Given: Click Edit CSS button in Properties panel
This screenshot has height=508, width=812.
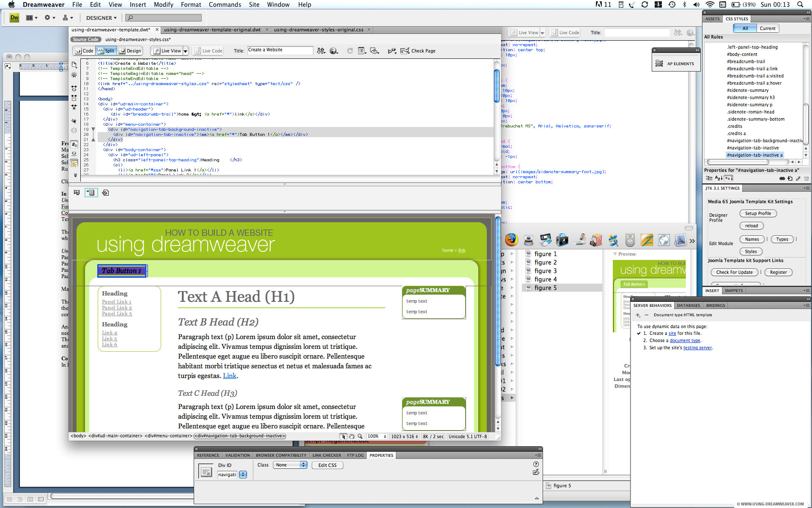Looking at the screenshot, I should pos(327,465).
